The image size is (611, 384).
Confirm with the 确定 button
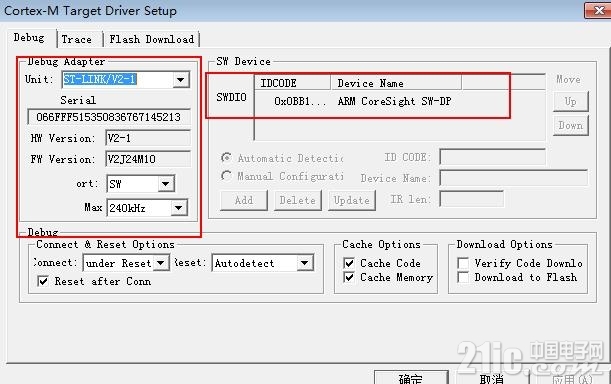[x=411, y=377]
